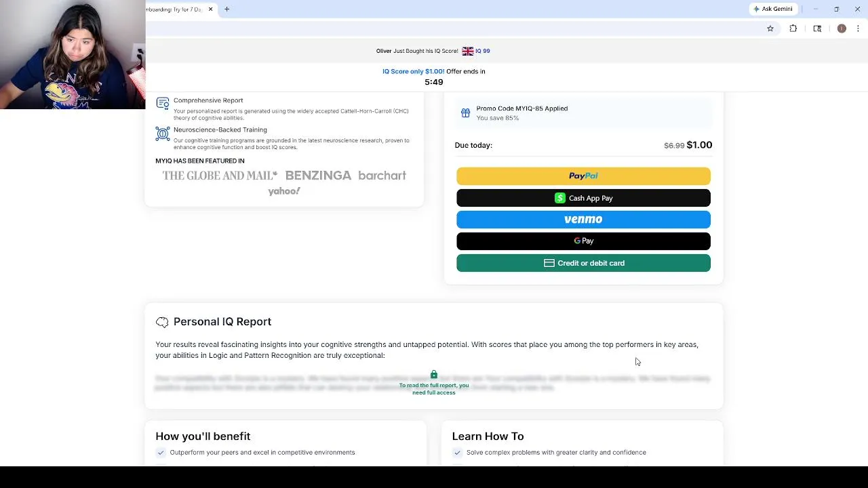
Task: Select the blue Venmo payment button
Action: pos(583,220)
